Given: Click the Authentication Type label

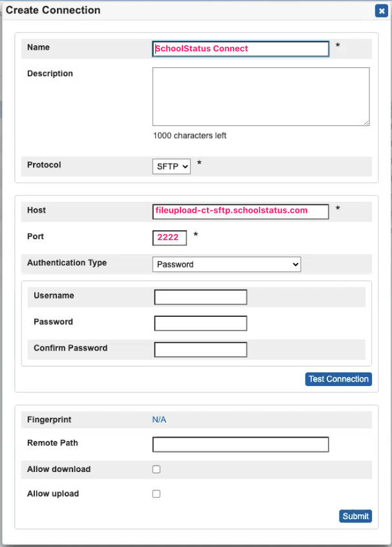Looking at the screenshot, I should pos(67,263).
